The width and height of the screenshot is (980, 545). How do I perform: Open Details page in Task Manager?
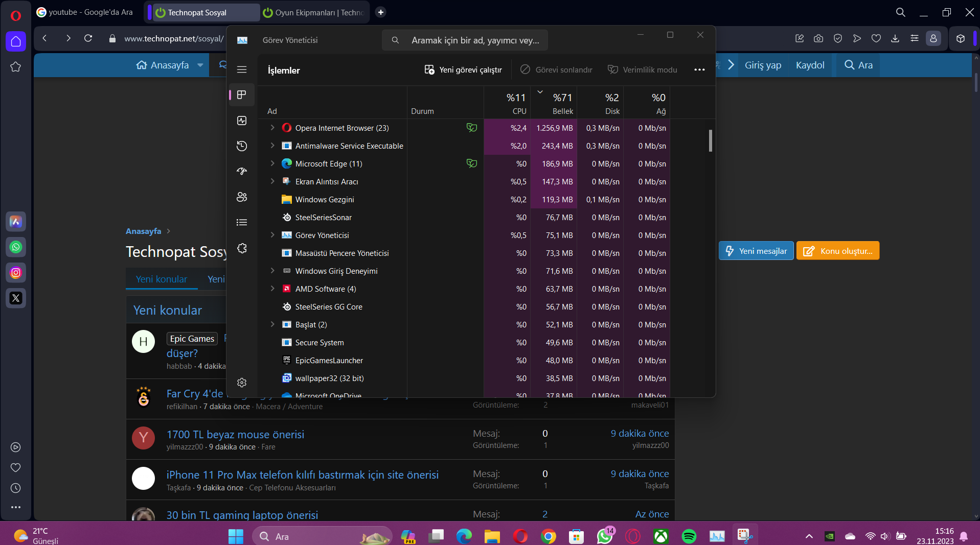point(242,222)
